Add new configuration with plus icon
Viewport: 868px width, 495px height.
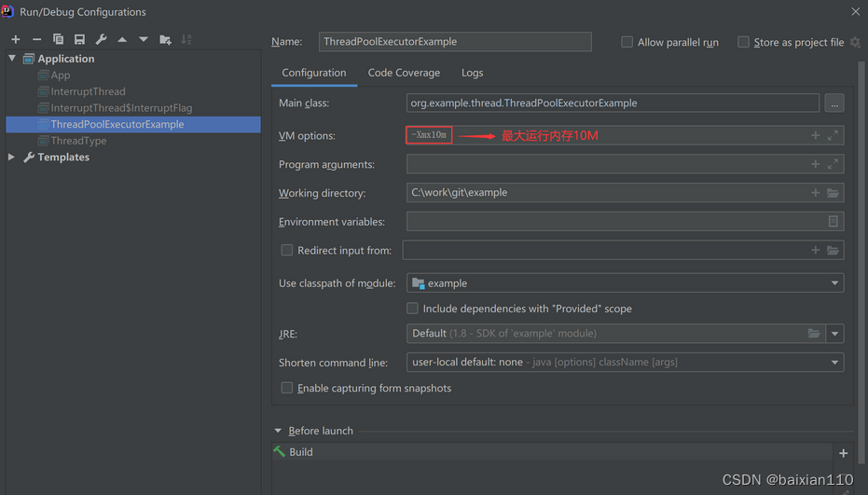(16, 39)
